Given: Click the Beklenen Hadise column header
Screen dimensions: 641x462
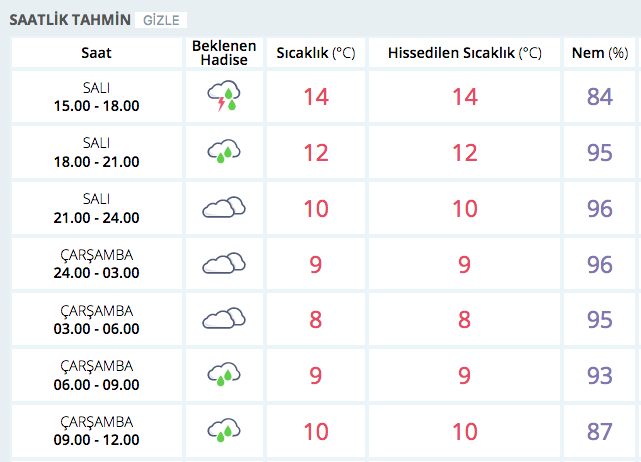Looking at the screenshot, I should click(224, 53).
